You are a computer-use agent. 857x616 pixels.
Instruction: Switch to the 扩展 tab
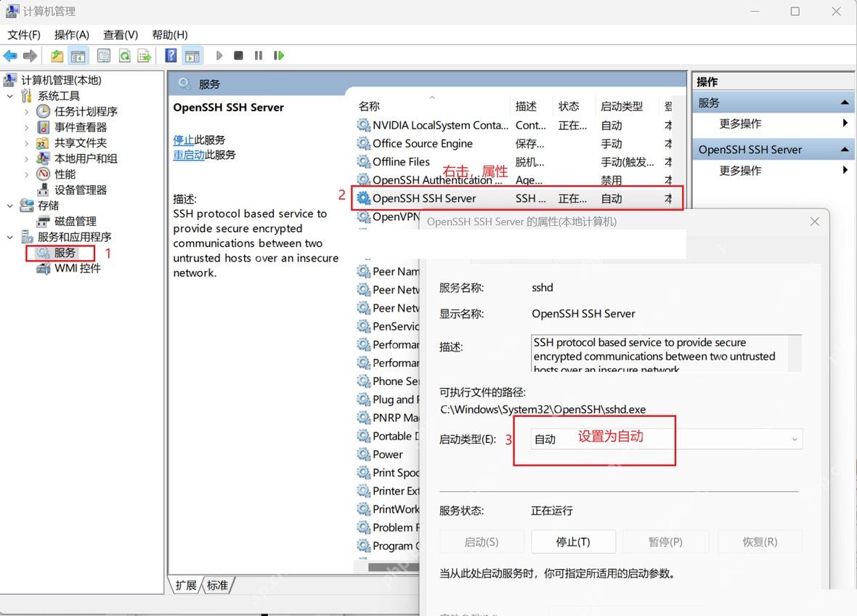(x=186, y=585)
